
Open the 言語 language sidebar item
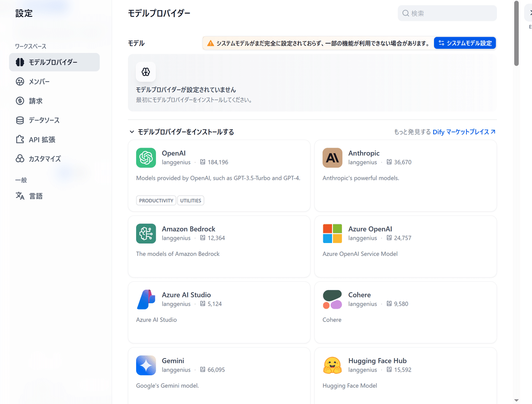[x=54, y=196]
